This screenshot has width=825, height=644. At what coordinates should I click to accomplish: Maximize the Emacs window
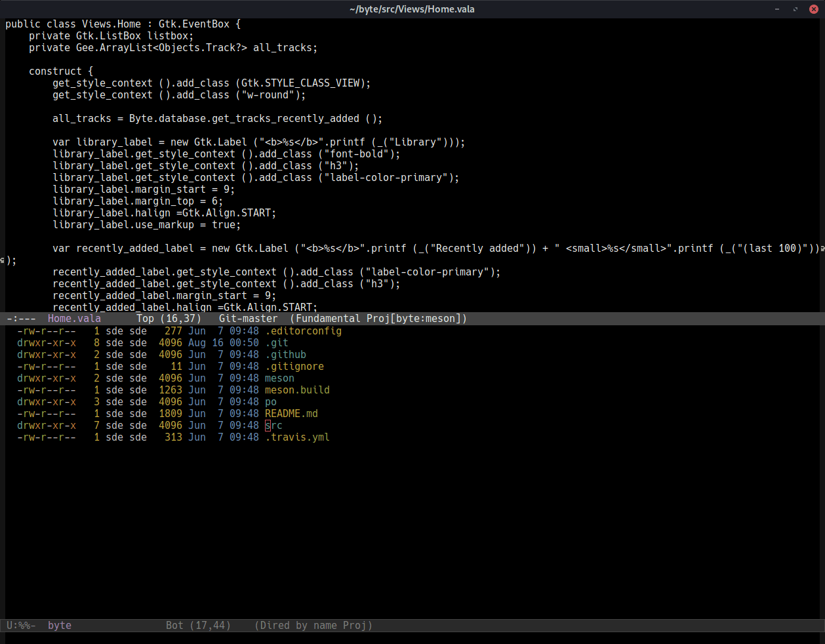795,9
